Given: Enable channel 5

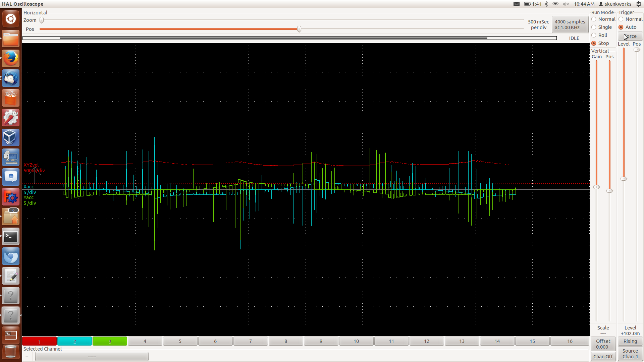Looking at the screenshot, I should (x=180, y=341).
